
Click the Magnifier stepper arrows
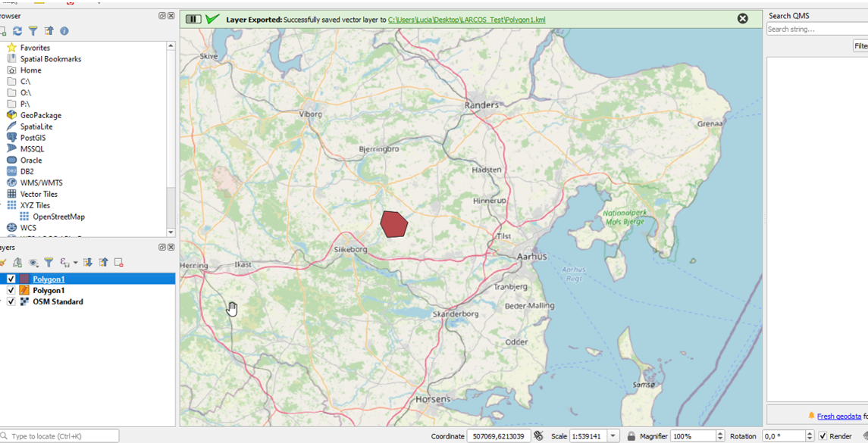click(x=720, y=436)
